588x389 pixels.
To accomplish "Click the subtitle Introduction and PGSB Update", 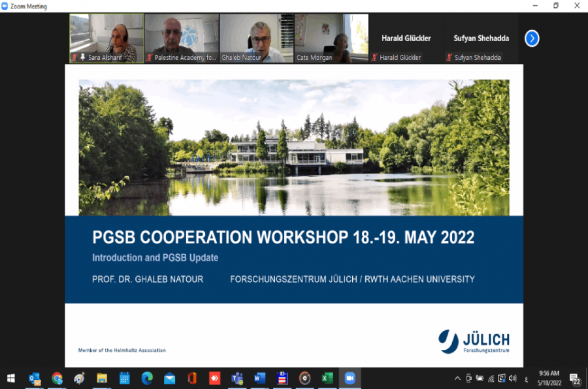I will point(155,258).
